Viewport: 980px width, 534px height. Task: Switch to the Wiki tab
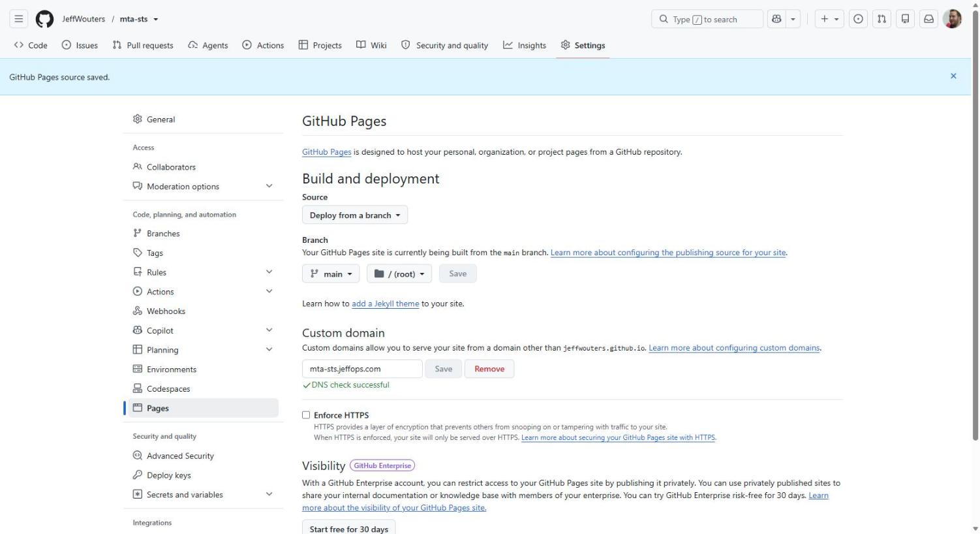coord(371,45)
